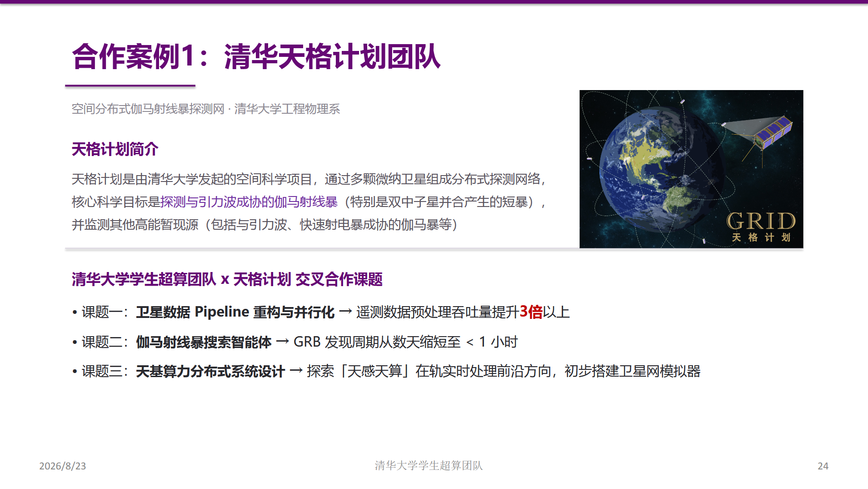The image size is (868, 489).
Task: Click the slide title 合作案例1：清华天格计划团队
Action: (x=256, y=57)
